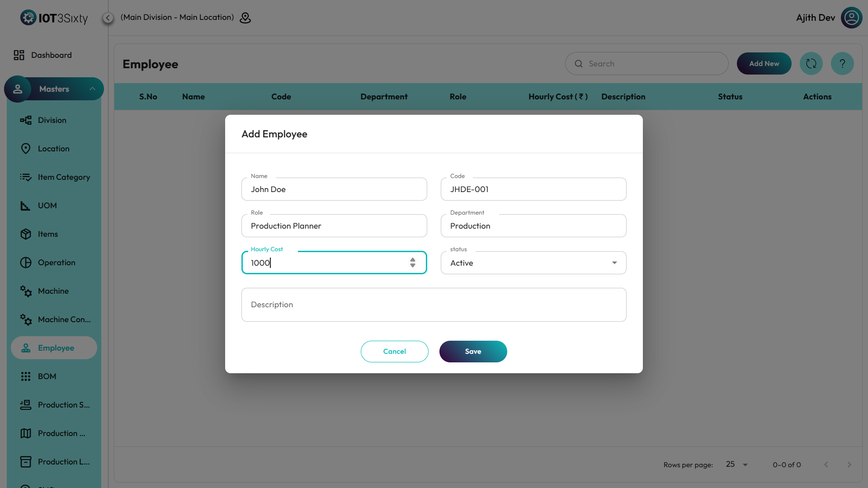The height and width of the screenshot is (488, 868).
Task: Open the help question mark icon
Action: point(842,64)
